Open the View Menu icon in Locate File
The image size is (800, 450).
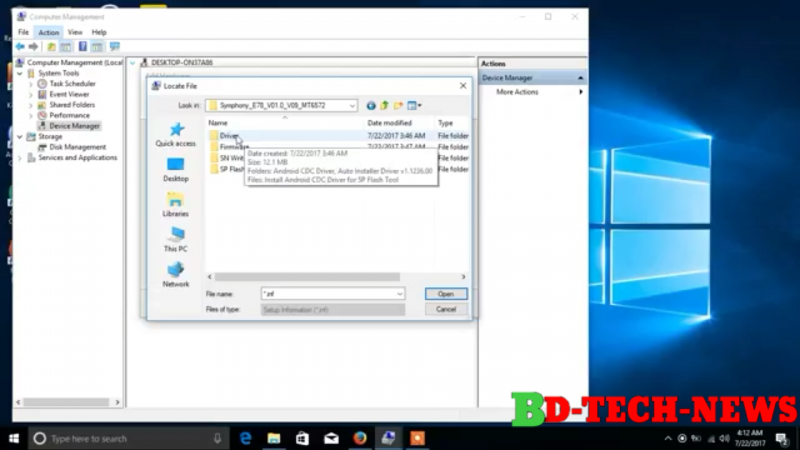tap(414, 106)
